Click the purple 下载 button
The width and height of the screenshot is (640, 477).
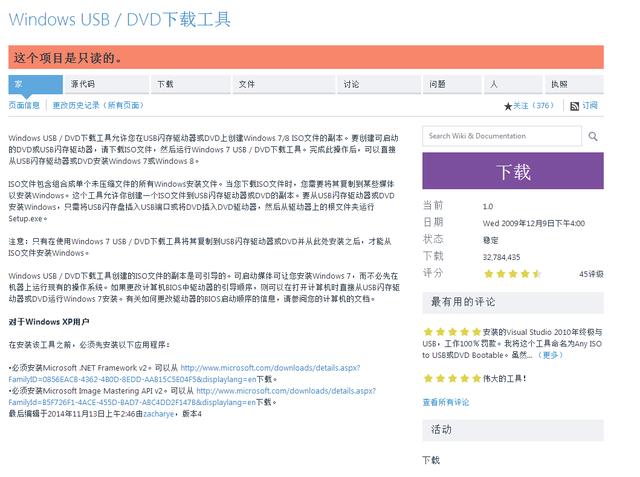513,171
